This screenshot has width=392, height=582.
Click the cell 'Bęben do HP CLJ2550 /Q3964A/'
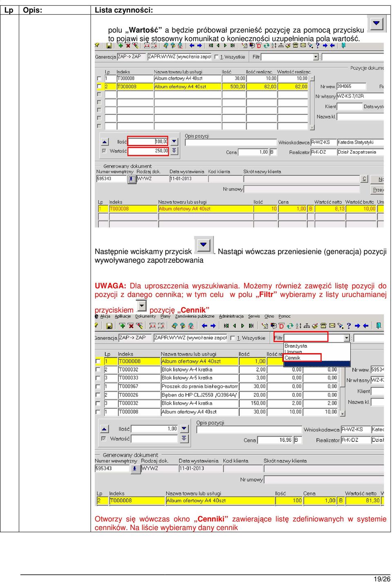pos(199,395)
